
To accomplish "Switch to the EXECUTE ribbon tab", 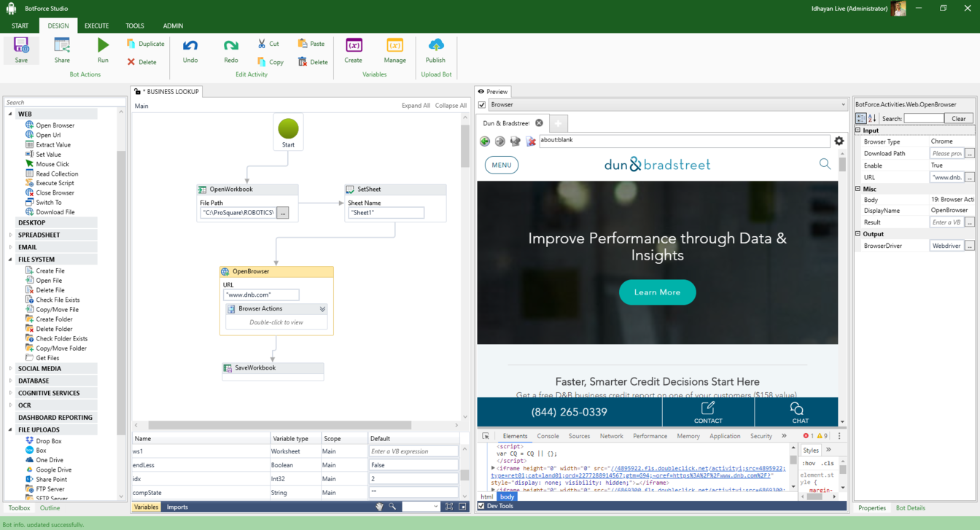I will pos(96,26).
